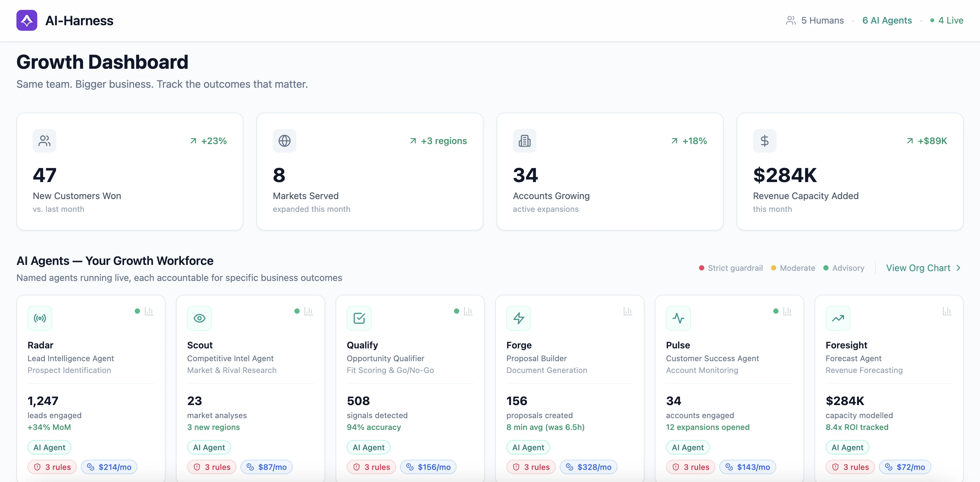Image resolution: width=980 pixels, height=482 pixels.
Task: Click the Forge lightning bolt icon
Action: 518,318
